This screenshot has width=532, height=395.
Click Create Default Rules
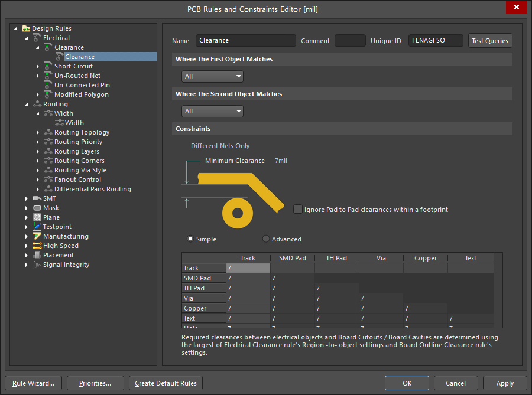(x=166, y=383)
